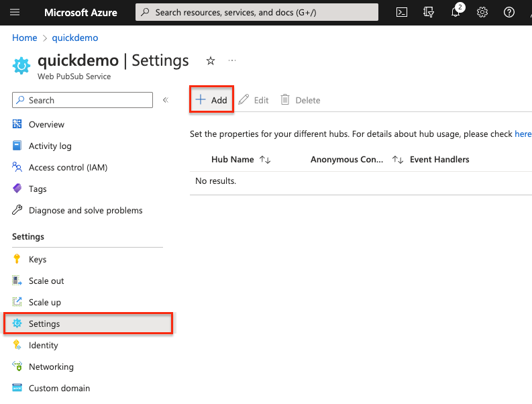
Task: Open the hamburger portal menu
Action: [x=15, y=12]
